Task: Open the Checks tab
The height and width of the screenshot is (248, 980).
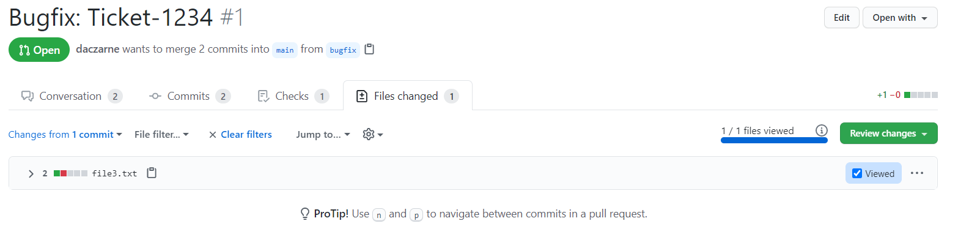Action: point(292,96)
